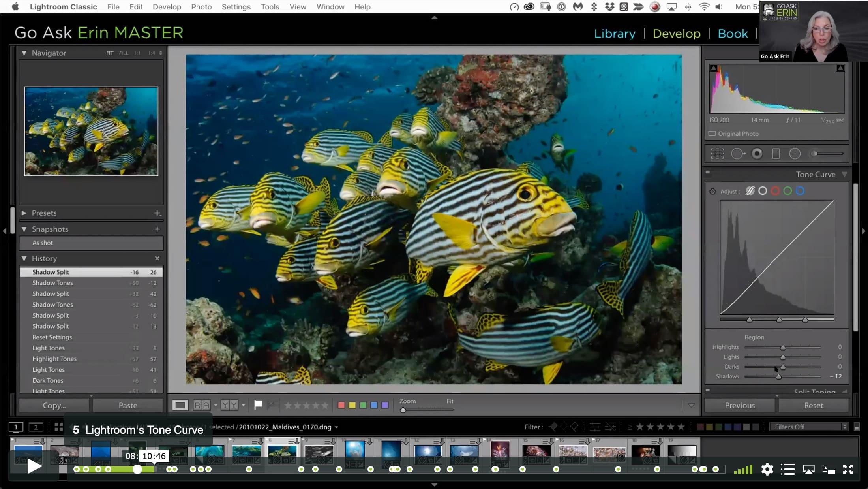Viewport: 868px width, 489px height.
Task: Open the Tools menu
Action: pyautogui.click(x=270, y=7)
